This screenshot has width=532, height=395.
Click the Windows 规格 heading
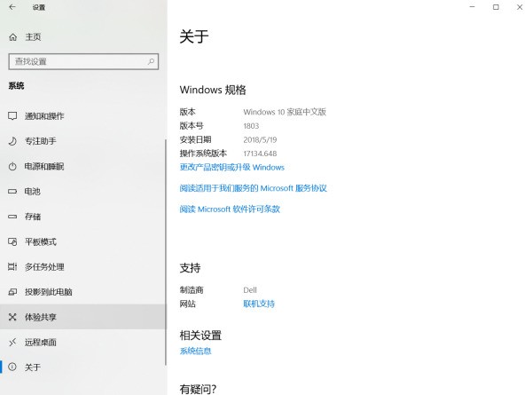[x=213, y=90]
